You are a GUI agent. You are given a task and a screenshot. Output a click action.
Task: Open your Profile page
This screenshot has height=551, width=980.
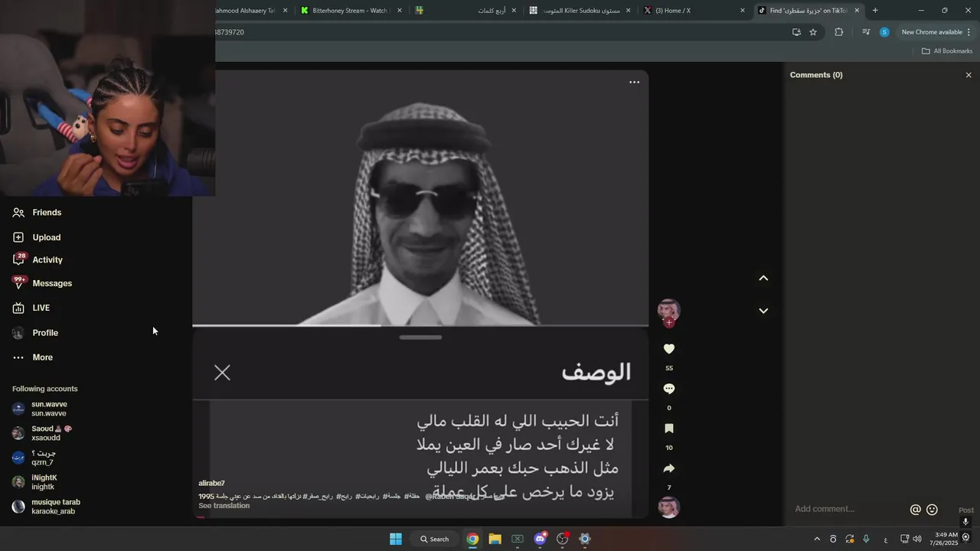[x=35, y=333]
